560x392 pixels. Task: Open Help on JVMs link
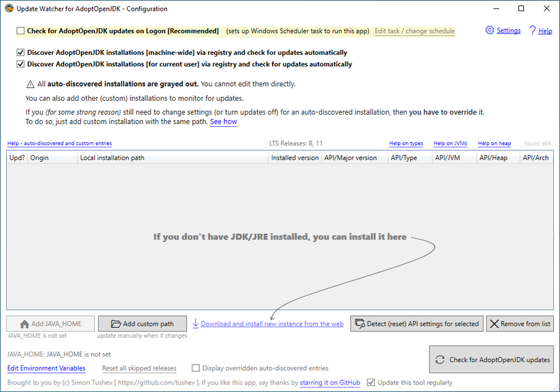pos(450,143)
